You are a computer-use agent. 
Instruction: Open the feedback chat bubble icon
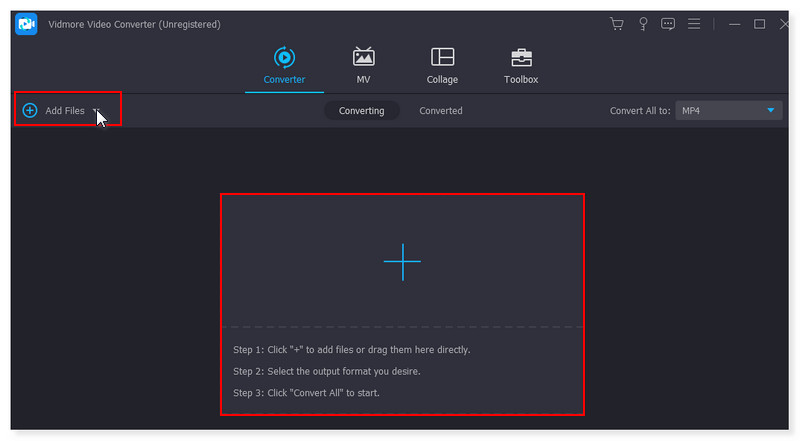click(668, 24)
